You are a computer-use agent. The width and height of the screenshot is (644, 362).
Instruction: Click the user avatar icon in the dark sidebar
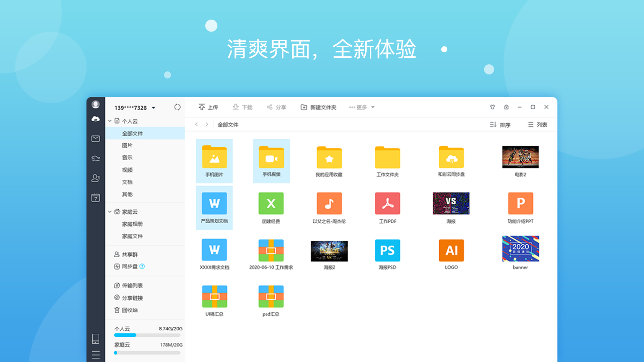(96, 105)
